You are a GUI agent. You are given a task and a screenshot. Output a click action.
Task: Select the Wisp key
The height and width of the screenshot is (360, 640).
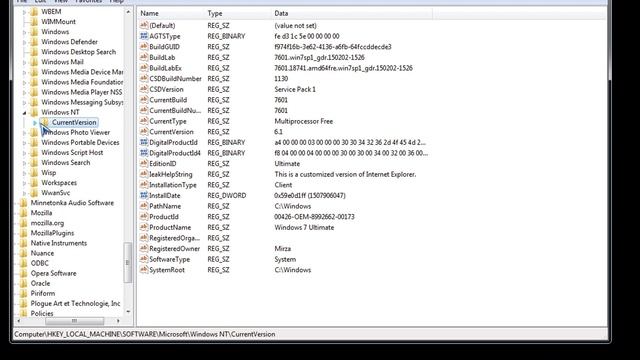(49, 173)
